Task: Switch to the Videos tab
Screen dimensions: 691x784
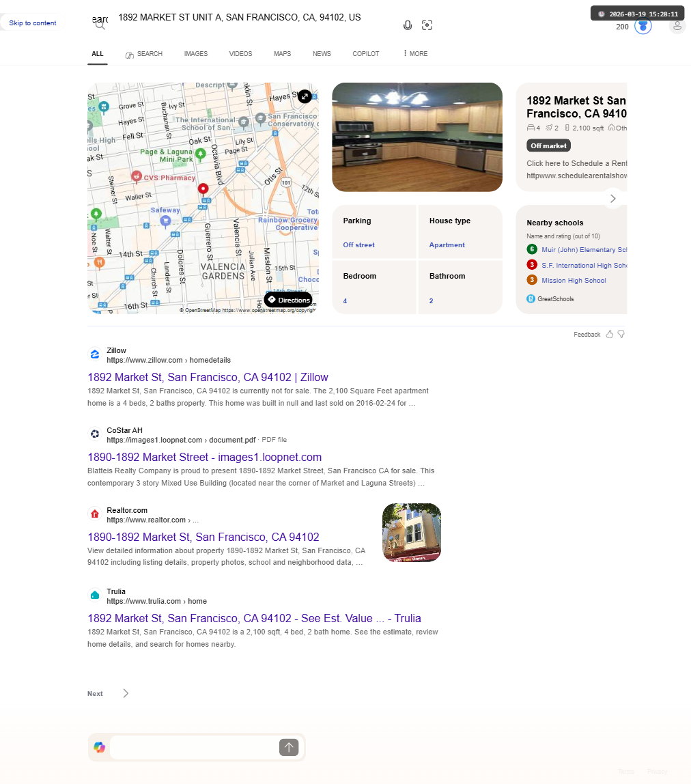Action: click(x=240, y=53)
